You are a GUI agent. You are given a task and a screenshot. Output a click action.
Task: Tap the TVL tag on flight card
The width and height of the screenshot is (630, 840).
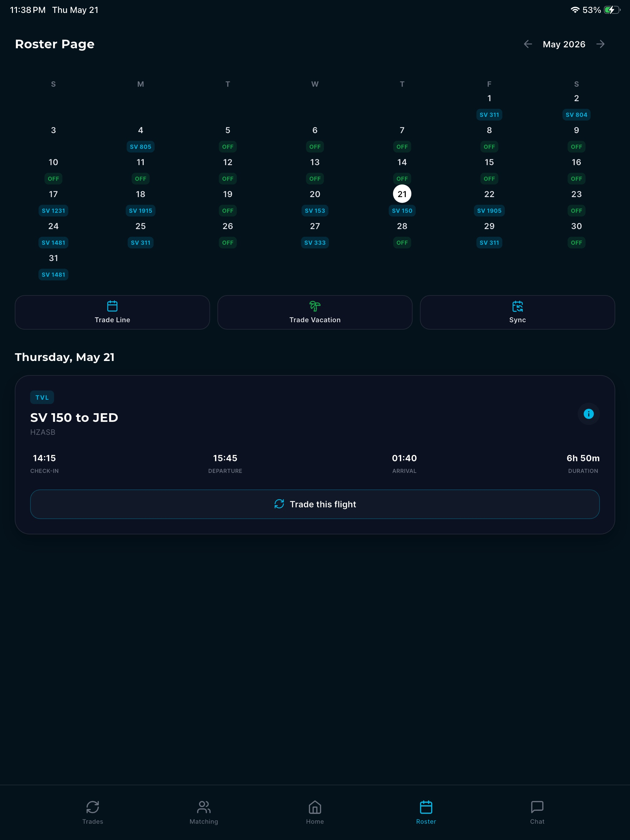(42, 397)
